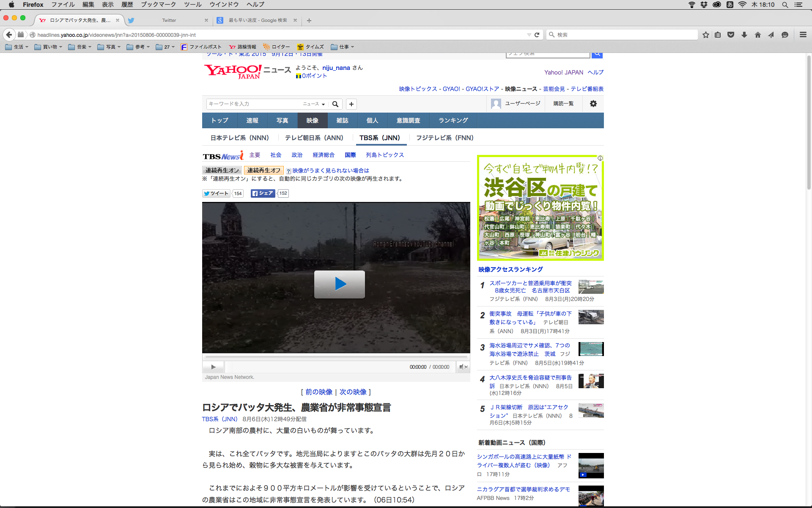Image resolution: width=812 pixels, height=508 pixels.
Task: Click the 次の映像 next video link
Action: point(353,392)
